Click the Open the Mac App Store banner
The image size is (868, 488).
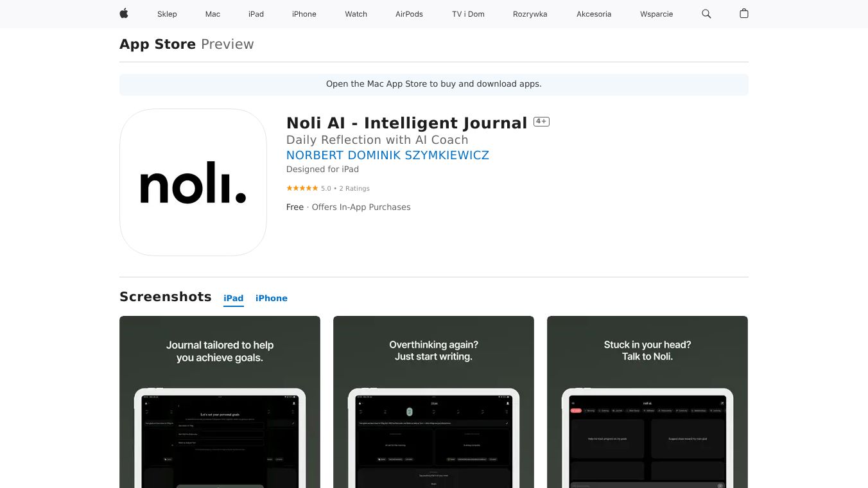(434, 84)
